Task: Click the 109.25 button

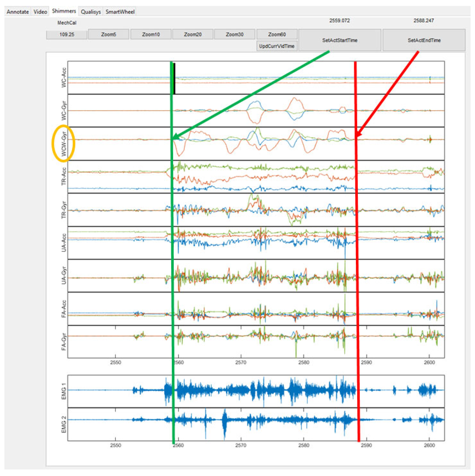Action: click(x=67, y=34)
